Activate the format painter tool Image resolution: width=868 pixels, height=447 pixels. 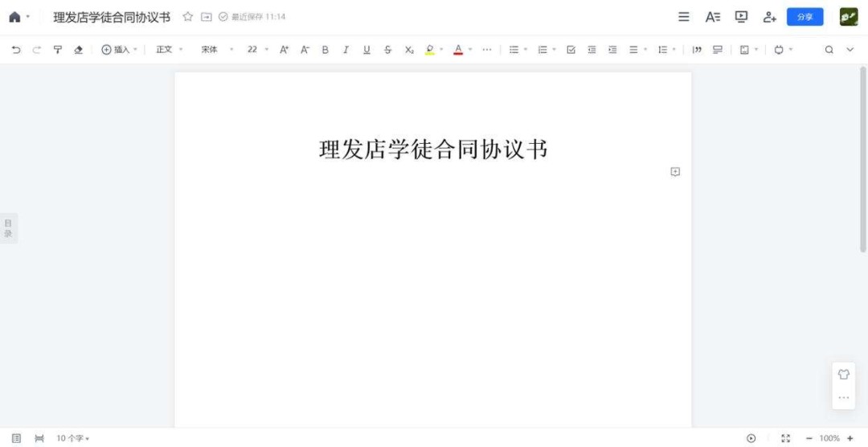coord(58,50)
